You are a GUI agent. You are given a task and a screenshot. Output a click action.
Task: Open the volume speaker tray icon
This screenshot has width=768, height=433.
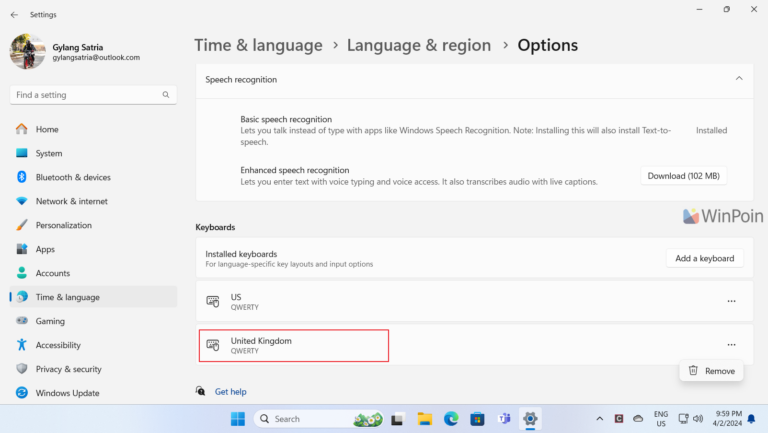click(698, 419)
